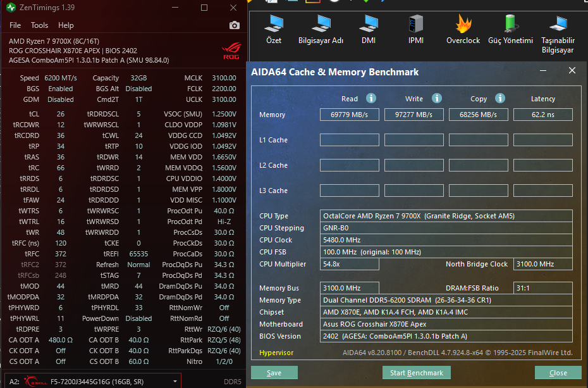
Task: Click the MEM VDD 1.6650V value
Action: [x=224, y=157]
